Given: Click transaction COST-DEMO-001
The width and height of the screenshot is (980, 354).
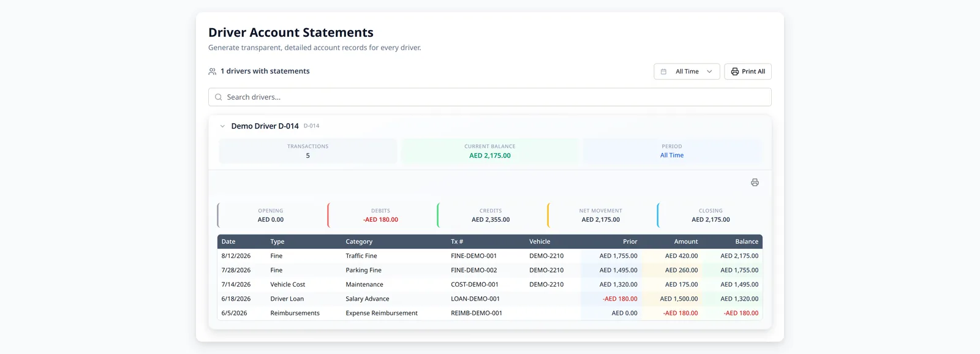Looking at the screenshot, I should pyautogui.click(x=475, y=285).
